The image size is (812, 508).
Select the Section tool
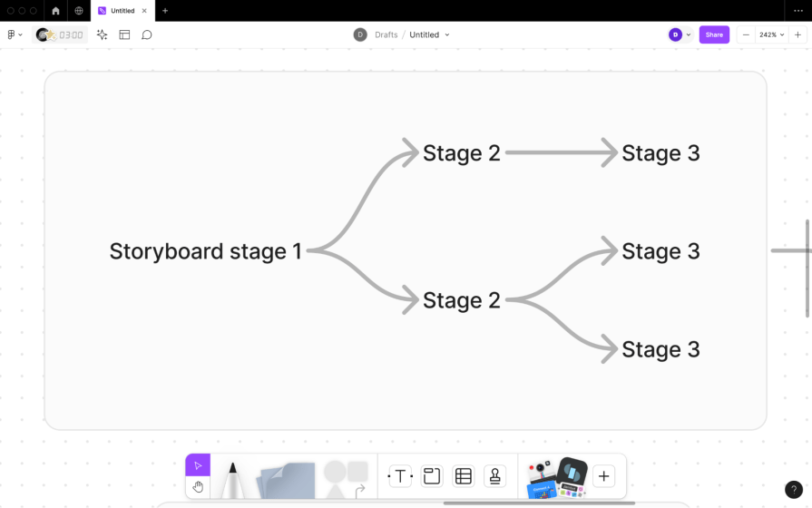pos(431,476)
